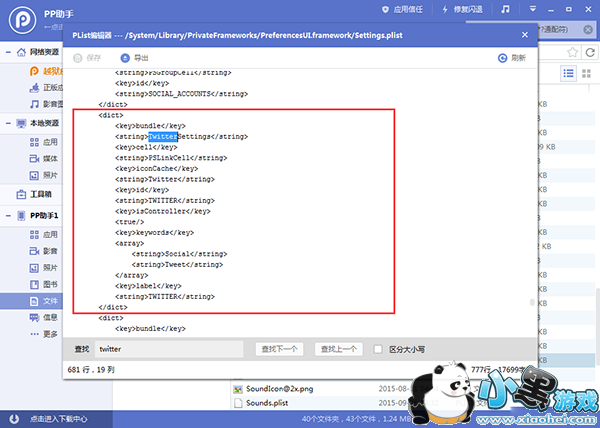Screen dimensions: 600x428
Task: Click 查找上一个 find previous button
Action: click(339, 349)
